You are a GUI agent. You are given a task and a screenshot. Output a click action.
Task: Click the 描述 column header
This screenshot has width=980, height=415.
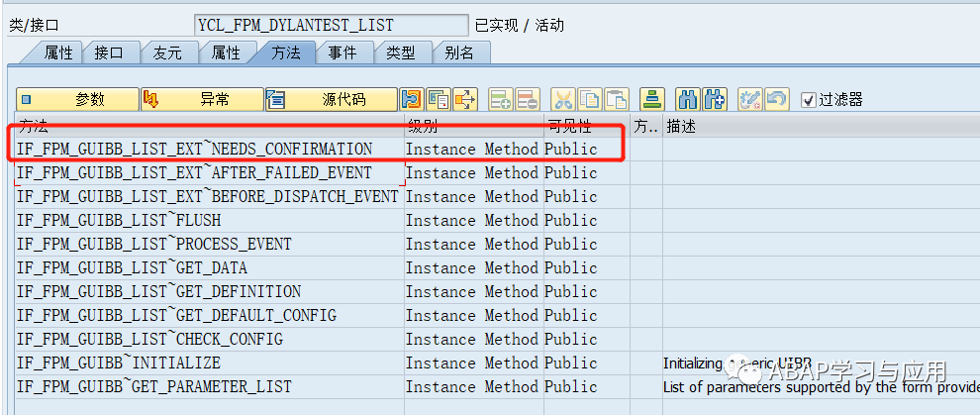(x=822, y=126)
